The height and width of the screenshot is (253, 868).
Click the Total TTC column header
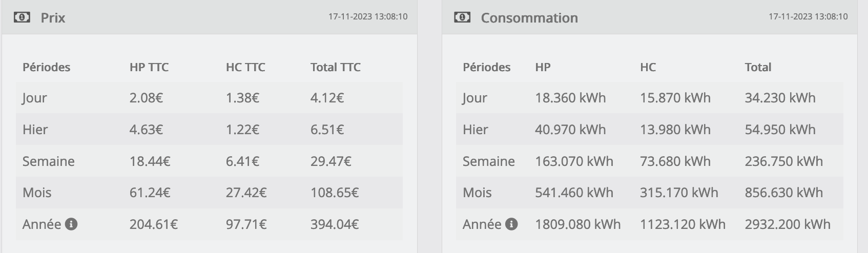[x=335, y=67]
